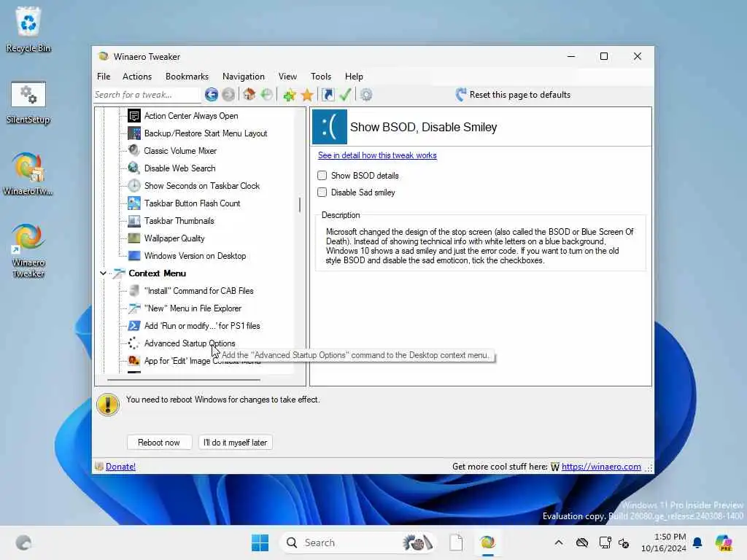Screen dimensions: 747x560
Task: Click the tree panel horizontal scrollbar
Action: pyautogui.click(x=184, y=379)
